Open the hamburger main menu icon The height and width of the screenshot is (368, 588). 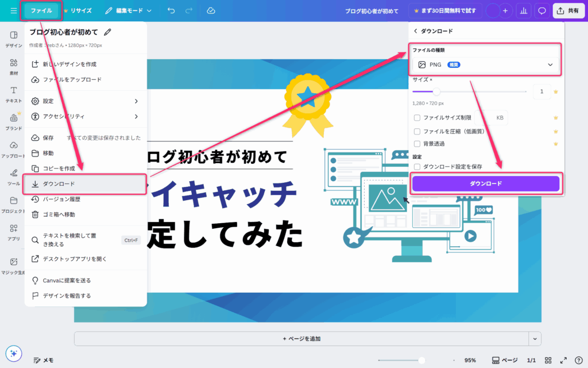(13, 10)
